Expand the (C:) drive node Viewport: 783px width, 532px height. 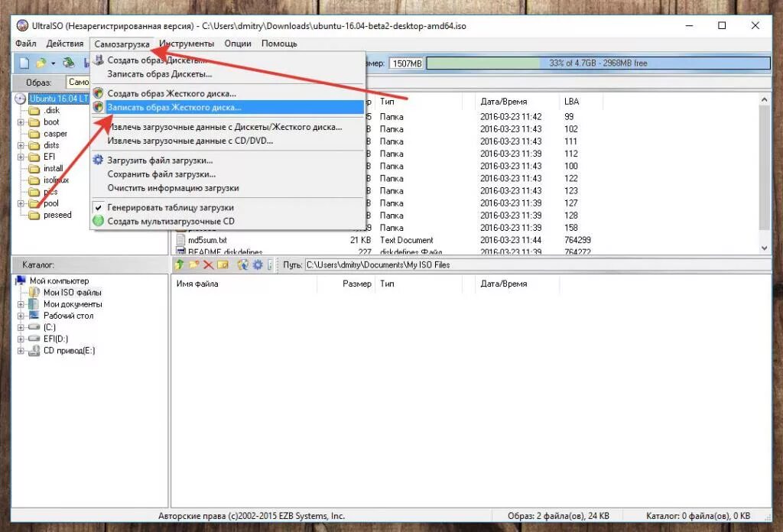[x=21, y=327]
